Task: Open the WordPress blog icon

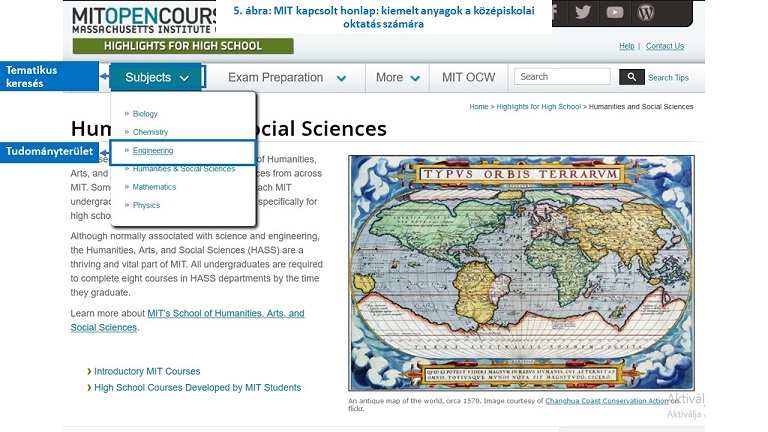Action: coord(646,12)
